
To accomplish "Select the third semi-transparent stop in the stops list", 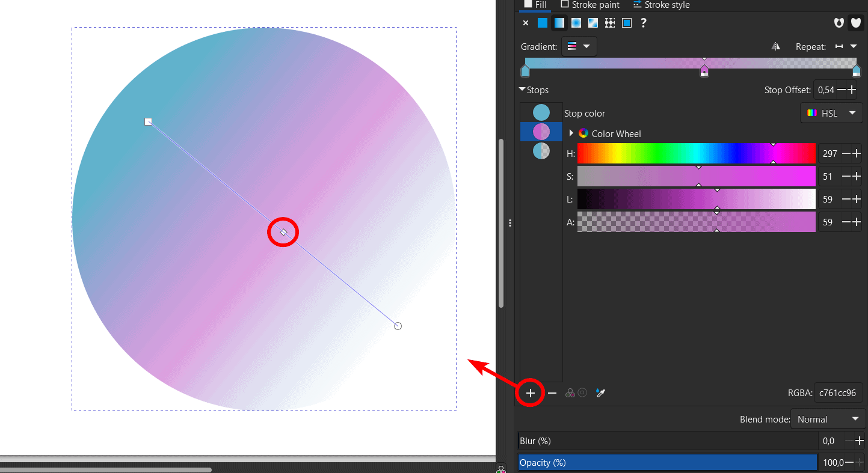I will [541, 151].
